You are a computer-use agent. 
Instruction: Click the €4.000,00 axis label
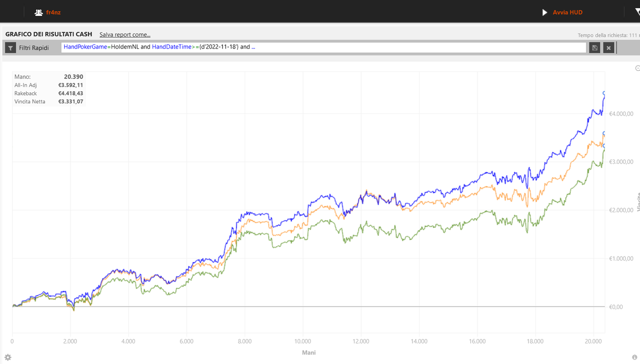tap(621, 114)
